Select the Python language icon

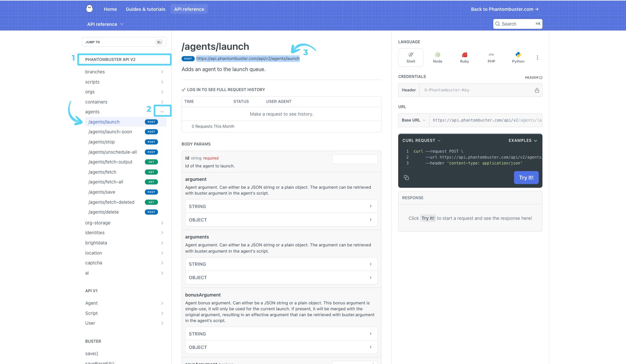coord(518,57)
